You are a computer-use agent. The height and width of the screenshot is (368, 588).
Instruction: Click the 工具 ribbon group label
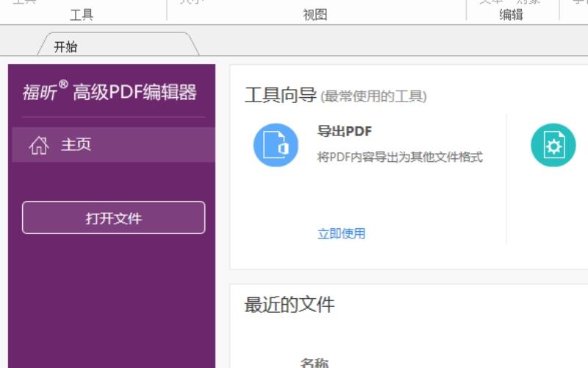coord(82,15)
